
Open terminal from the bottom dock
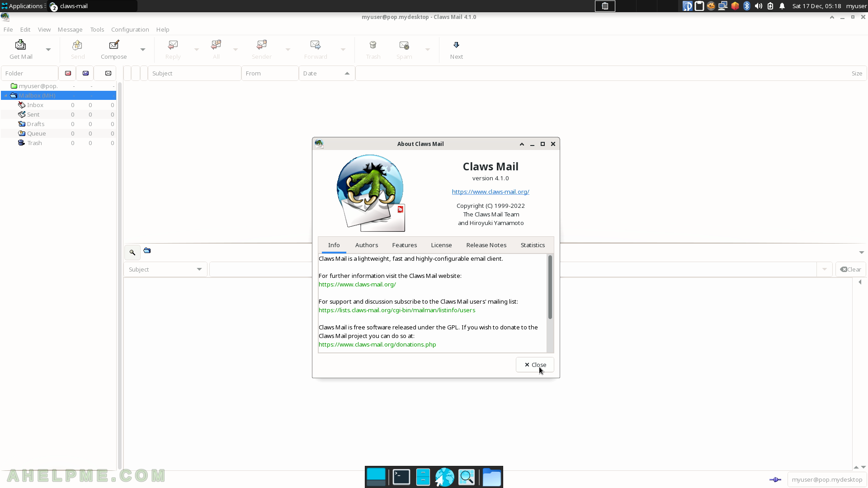401,477
